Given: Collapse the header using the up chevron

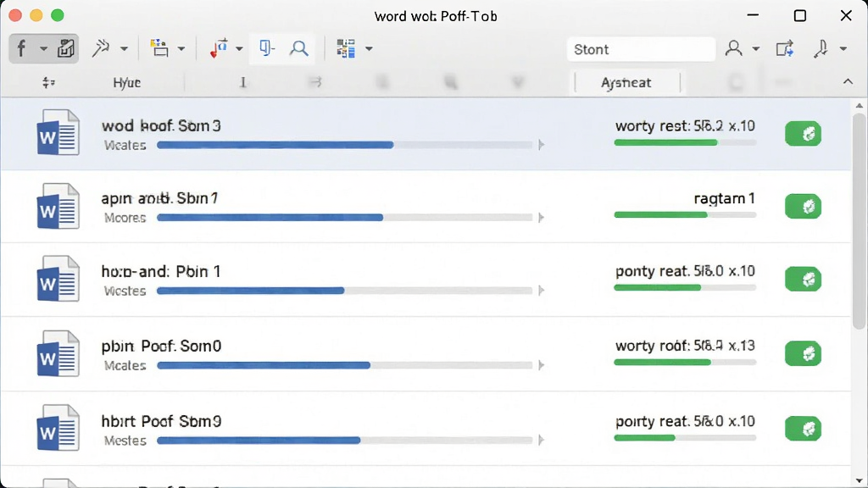Looking at the screenshot, I should click(848, 82).
